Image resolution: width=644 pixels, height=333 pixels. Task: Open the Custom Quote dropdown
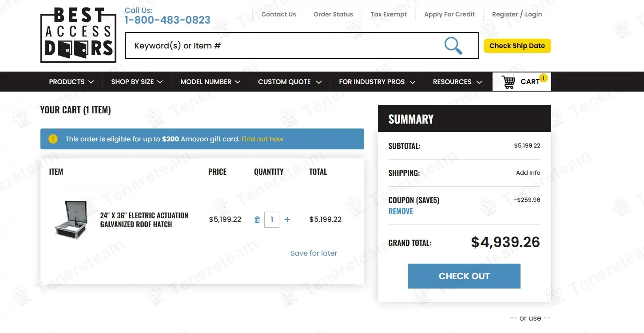[x=290, y=82]
